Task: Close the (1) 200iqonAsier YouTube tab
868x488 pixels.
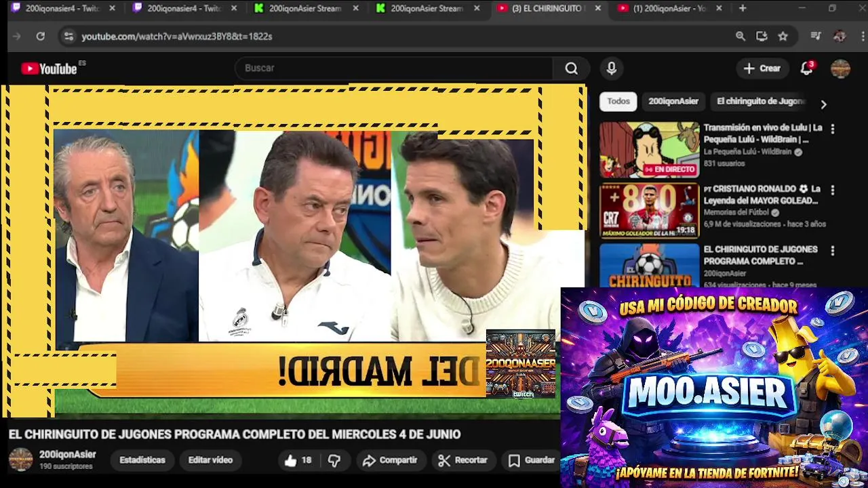Action: (x=719, y=8)
